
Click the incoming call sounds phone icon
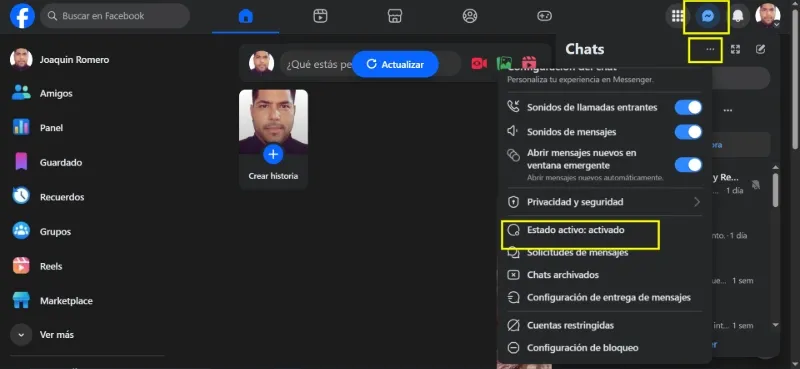click(513, 107)
